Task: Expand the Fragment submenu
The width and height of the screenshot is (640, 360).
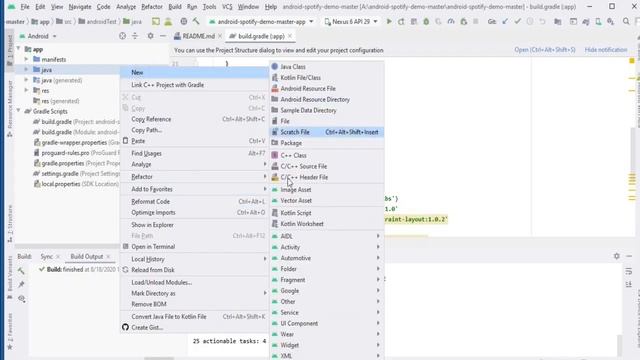Action: (327, 280)
